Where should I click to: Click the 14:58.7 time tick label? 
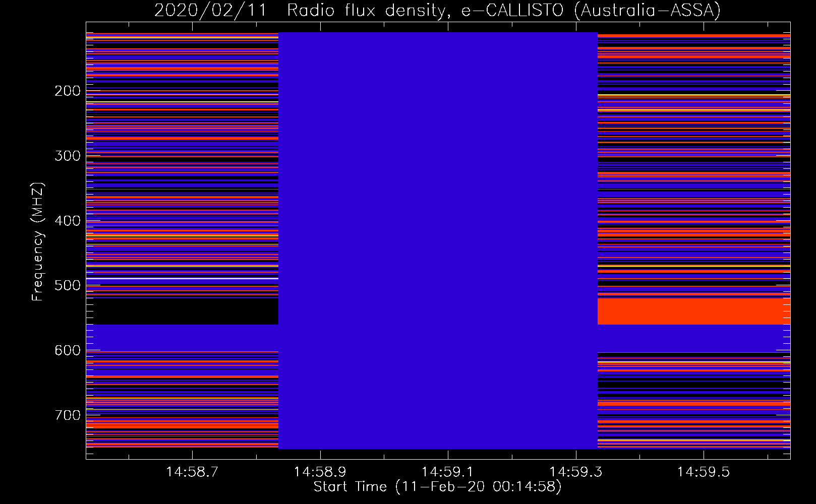(x=192, y=472)
